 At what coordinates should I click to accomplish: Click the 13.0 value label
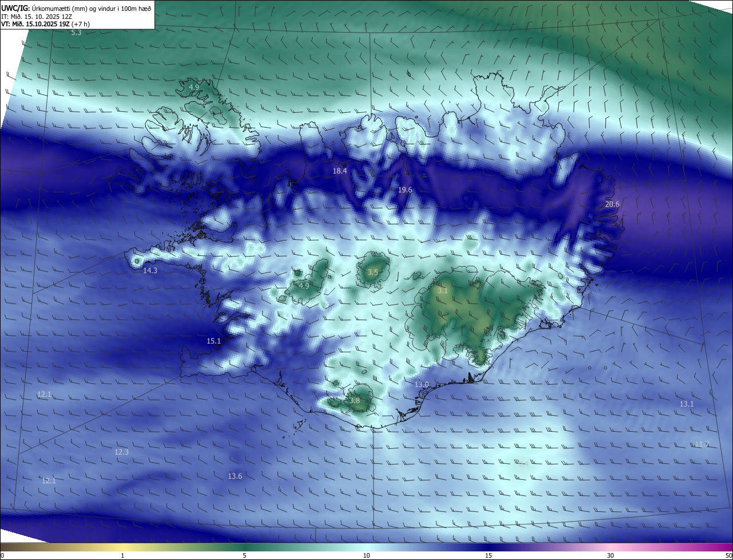coord(421,385)
